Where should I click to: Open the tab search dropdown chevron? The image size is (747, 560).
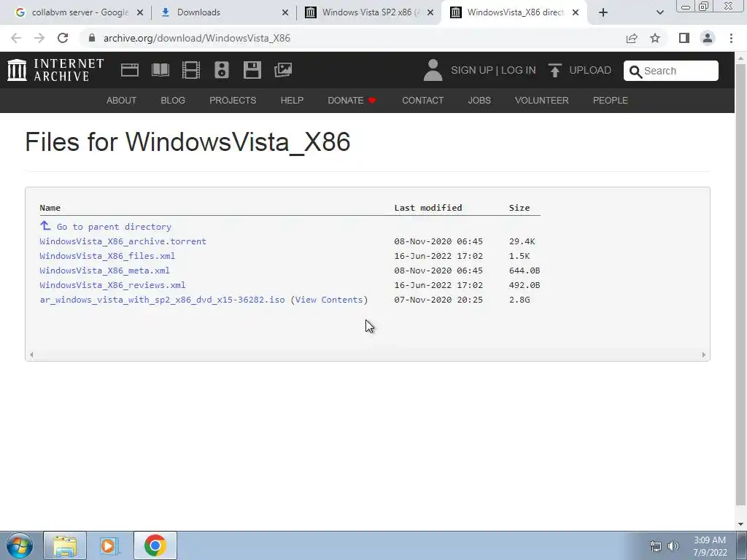(x=659, y=12)
